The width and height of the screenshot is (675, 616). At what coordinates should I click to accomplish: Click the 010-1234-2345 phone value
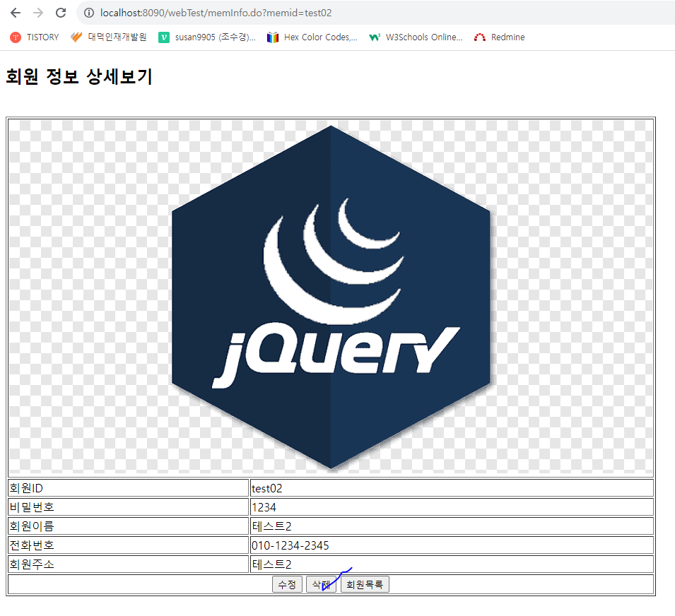click(x=290, y=545)
